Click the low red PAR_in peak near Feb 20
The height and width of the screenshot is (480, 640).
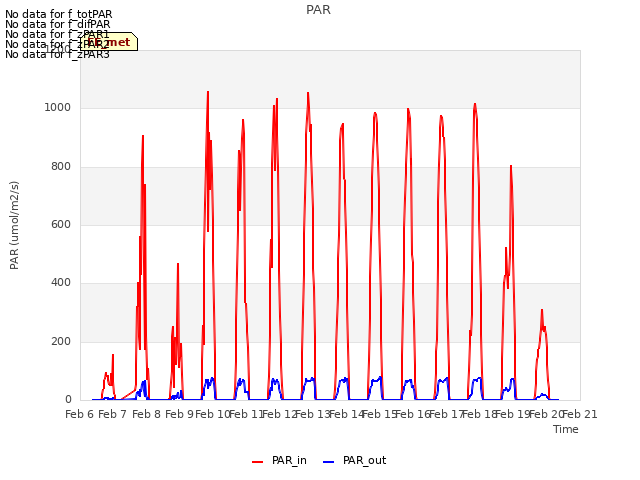click(x=542, y=311)
